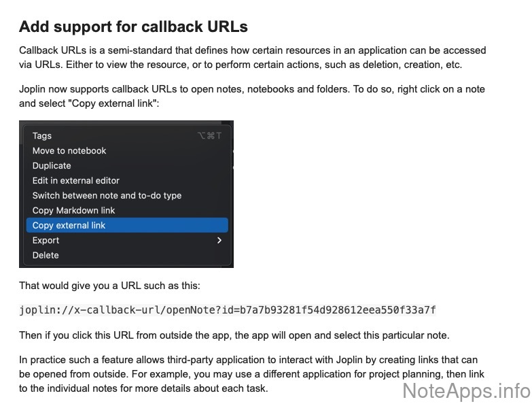Click the Export menu entry label

point(46,241)
